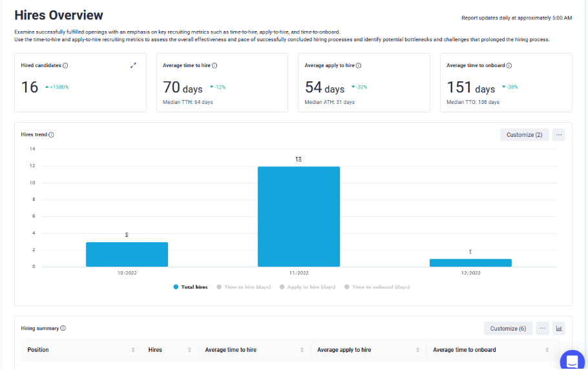
Task: Open the Hired candidates info tooltip icon
Action: 65,66
